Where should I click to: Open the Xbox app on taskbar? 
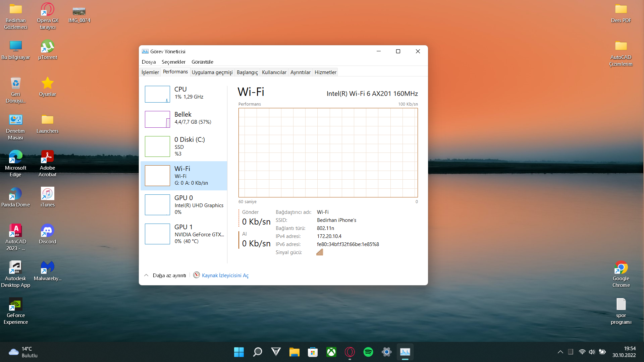(331, 352)
